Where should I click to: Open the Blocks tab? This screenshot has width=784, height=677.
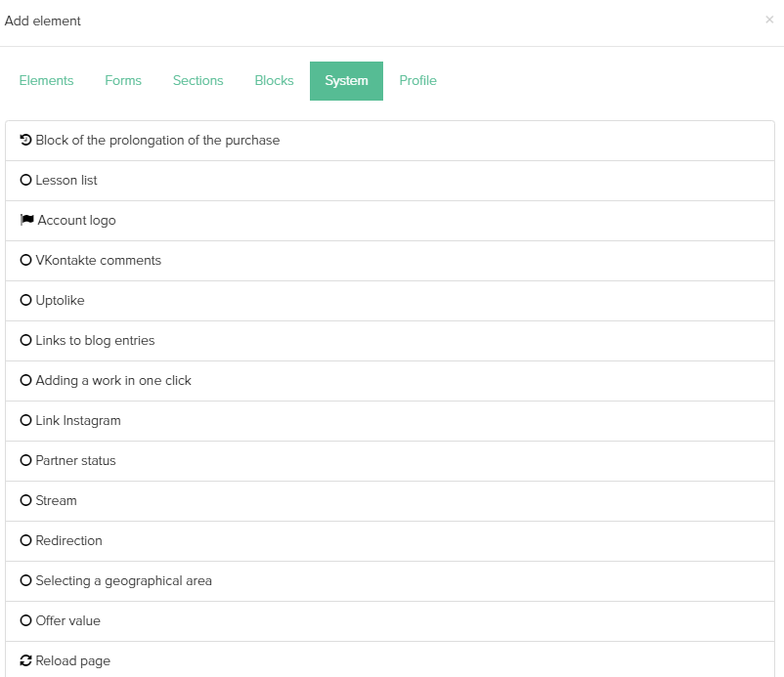pyautogui.click(x=274, y=80)
